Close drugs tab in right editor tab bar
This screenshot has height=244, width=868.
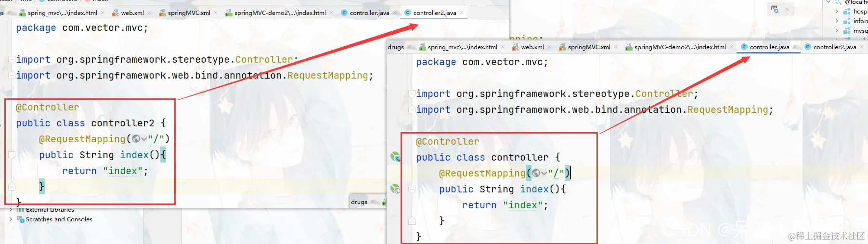click(409, 47)
